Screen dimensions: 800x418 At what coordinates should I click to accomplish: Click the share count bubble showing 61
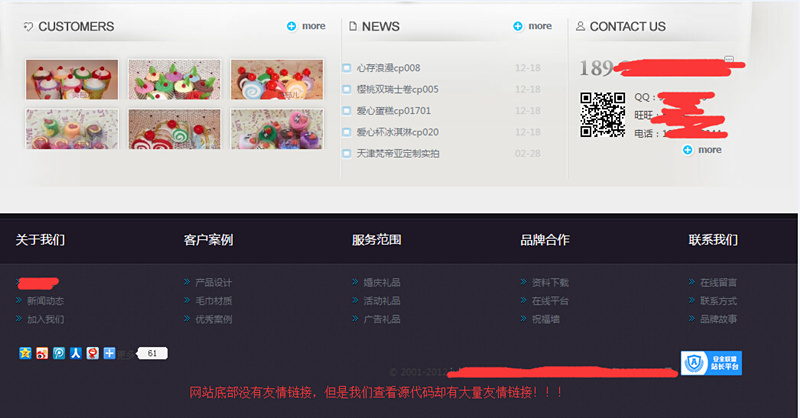[x=151, y=353]
